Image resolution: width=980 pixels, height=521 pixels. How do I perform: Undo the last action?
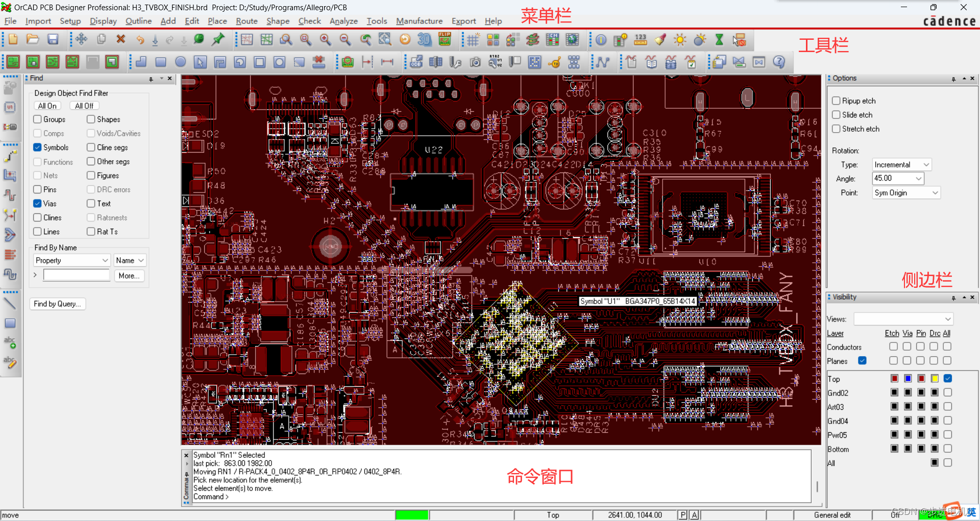[x=140, y=39]
